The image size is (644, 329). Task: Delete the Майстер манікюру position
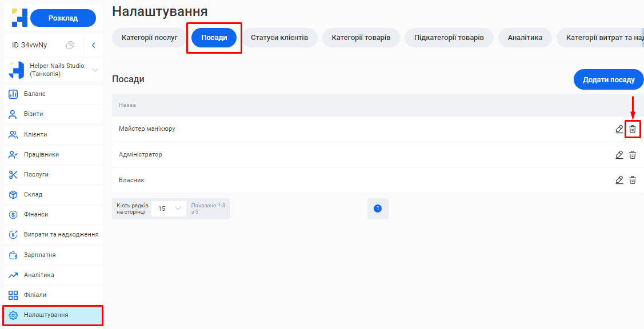[633, 129]
